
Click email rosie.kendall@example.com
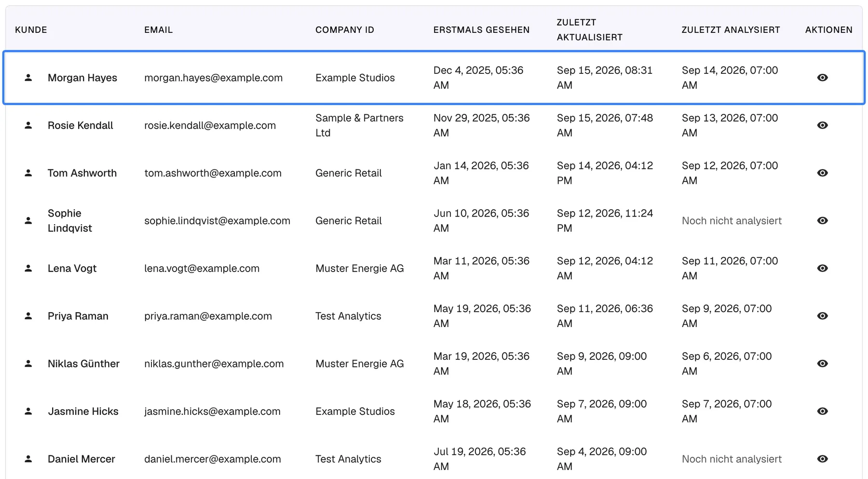(x=210, y=125)
